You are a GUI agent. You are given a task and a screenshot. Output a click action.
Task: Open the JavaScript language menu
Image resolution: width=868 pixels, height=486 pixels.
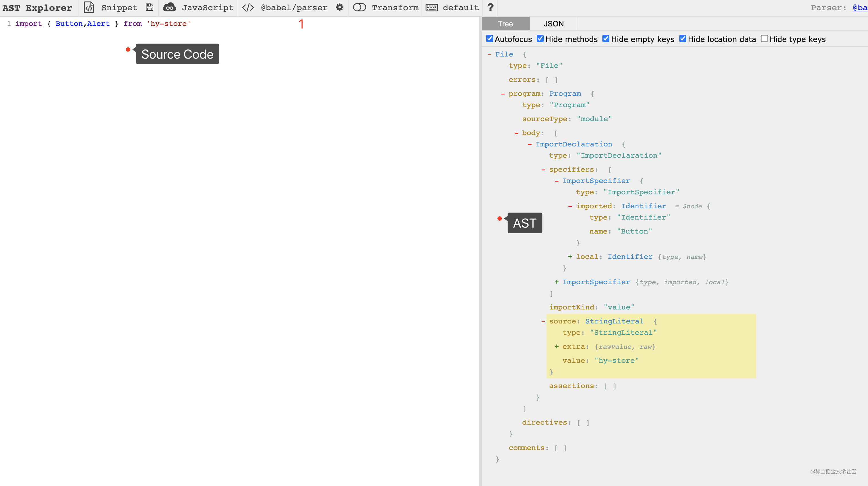point(208,7)
